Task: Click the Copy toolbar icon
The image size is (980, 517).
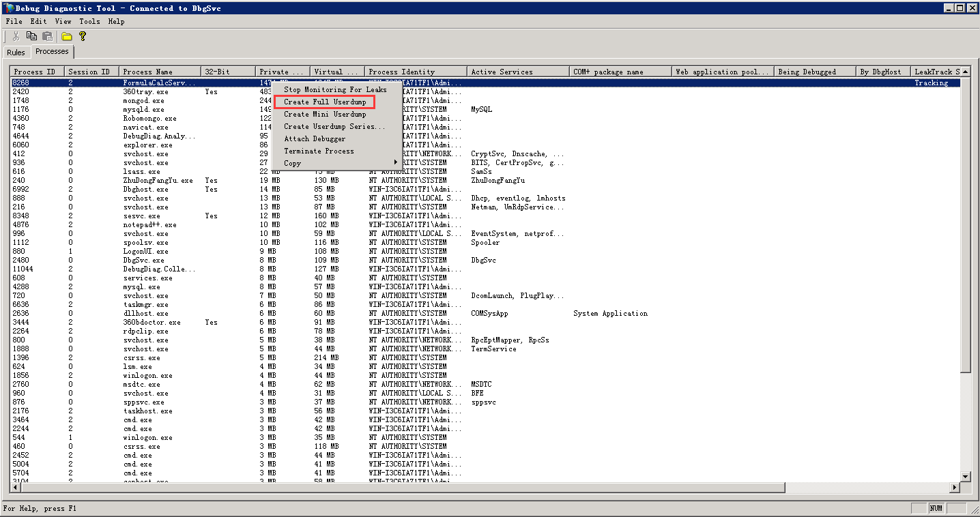Action: coord(31,36)
